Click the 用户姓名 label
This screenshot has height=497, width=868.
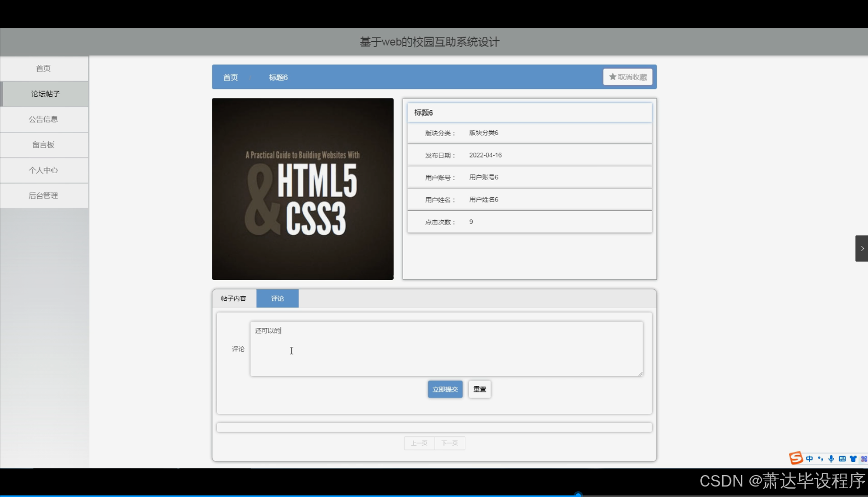point(440,200)
